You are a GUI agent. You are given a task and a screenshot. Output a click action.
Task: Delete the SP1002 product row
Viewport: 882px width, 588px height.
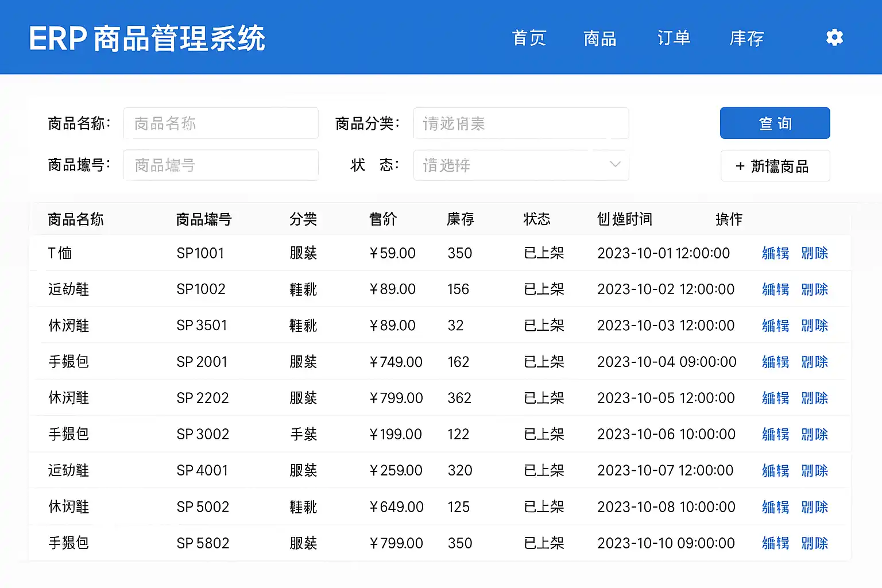pyautogui.click(x=814, y=289)
